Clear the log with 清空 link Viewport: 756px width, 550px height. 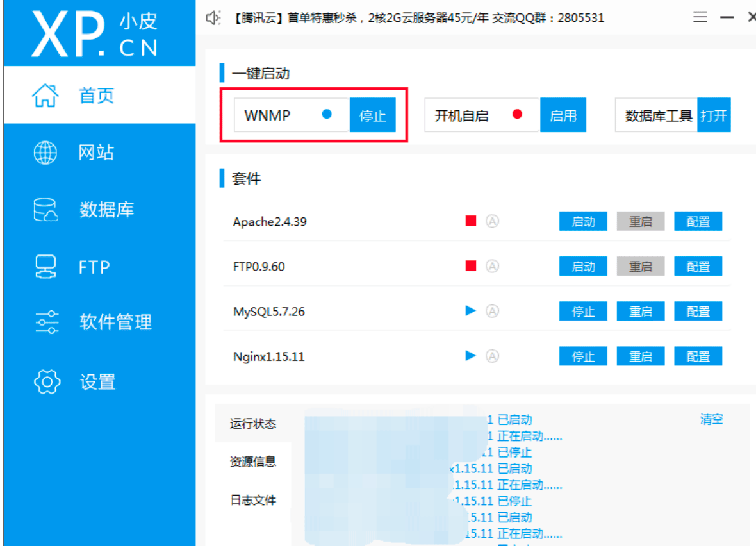[x=712, y=419]
